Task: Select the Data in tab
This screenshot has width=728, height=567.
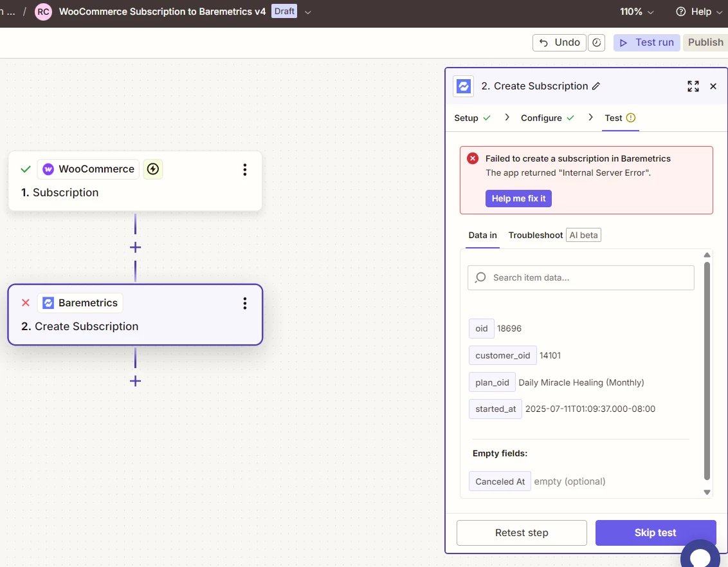Action: pos(482,235)
